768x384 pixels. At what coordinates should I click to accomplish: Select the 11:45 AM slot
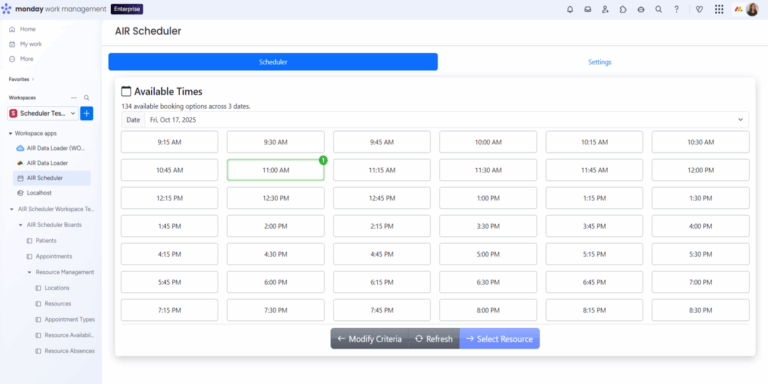point(594,170)
